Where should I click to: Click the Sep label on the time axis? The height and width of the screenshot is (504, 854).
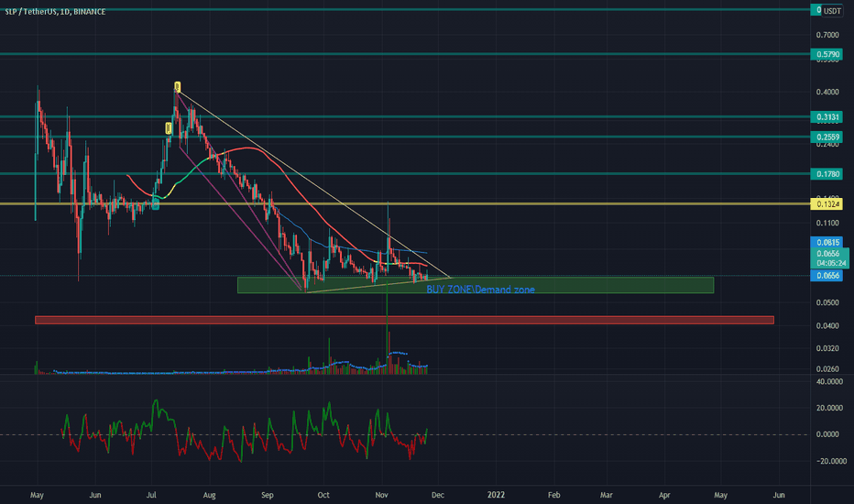click(267, 495)
